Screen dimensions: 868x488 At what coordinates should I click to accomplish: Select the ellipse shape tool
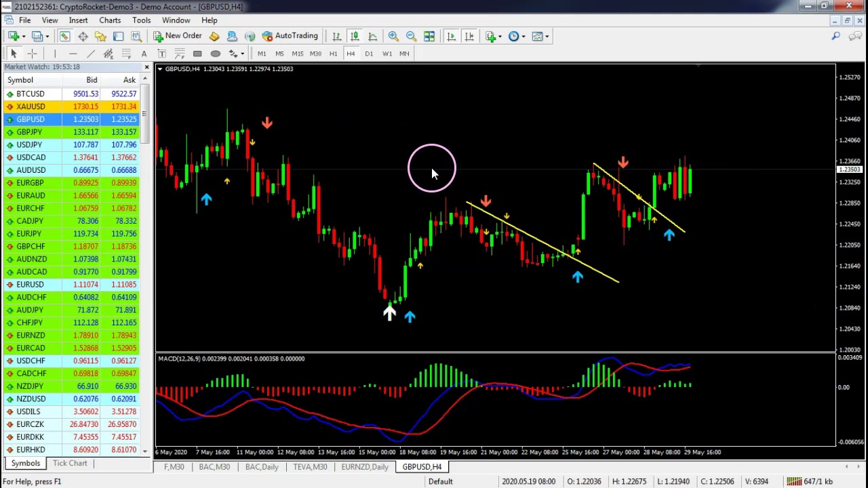(216, 54)
